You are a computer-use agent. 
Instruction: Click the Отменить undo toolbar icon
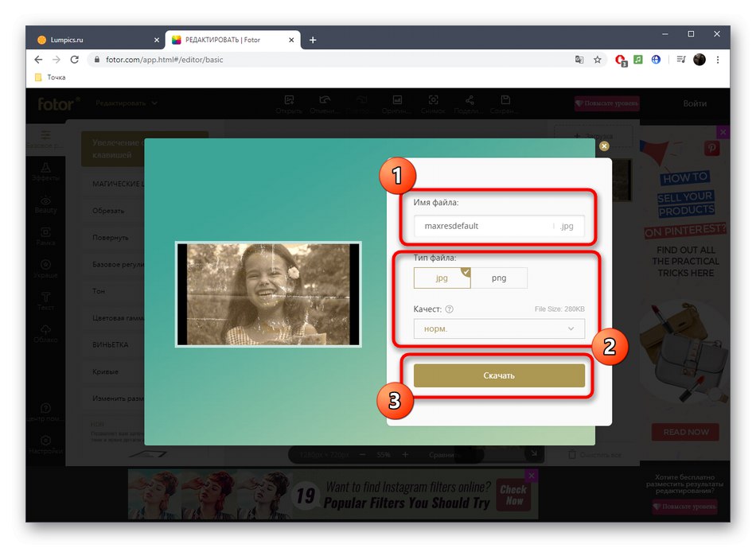[325, 104]
